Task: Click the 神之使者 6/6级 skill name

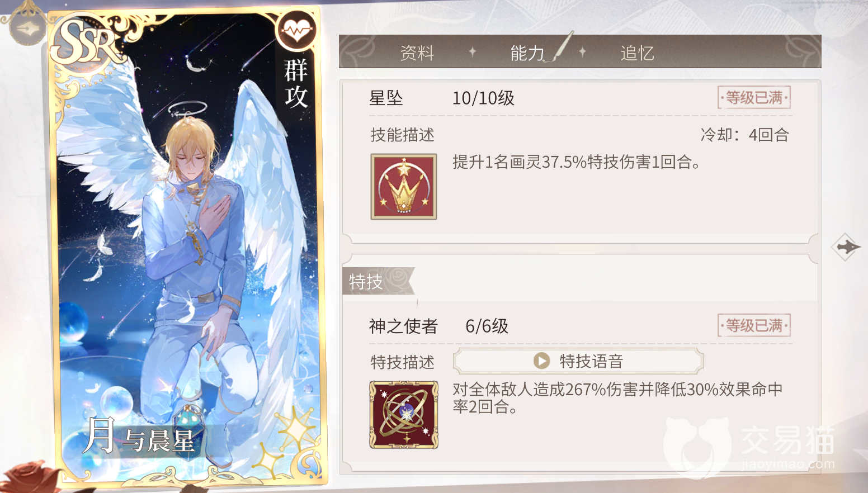Action: click(x=438, y=326)
